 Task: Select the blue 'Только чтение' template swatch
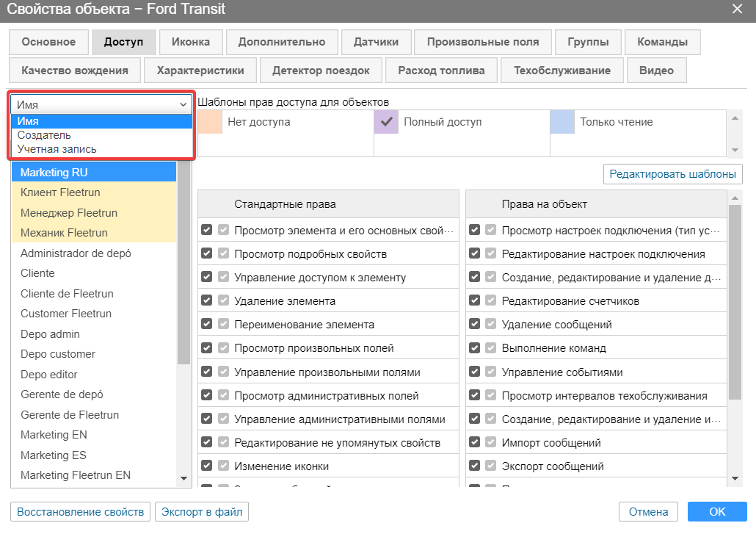tap(562, 122)
